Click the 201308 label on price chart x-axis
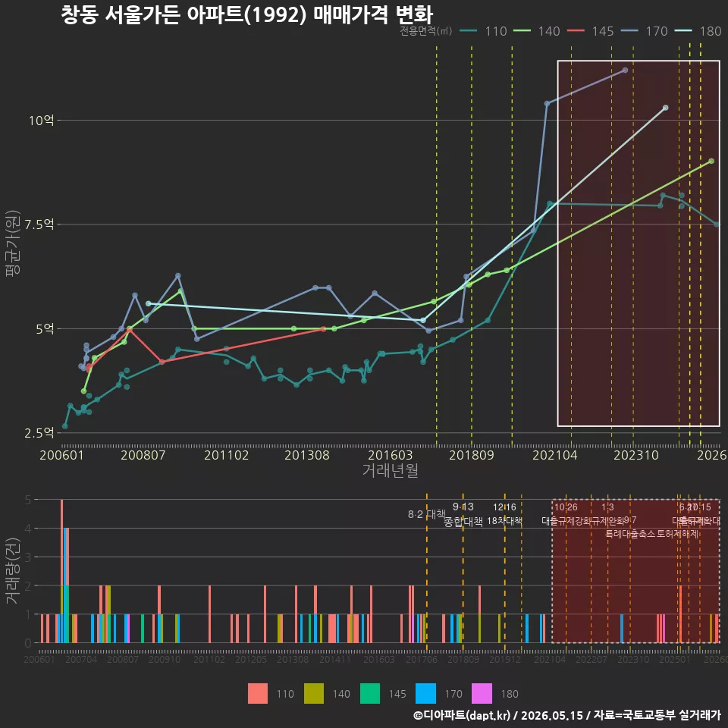728x728 pixels. tap(307, 455)
